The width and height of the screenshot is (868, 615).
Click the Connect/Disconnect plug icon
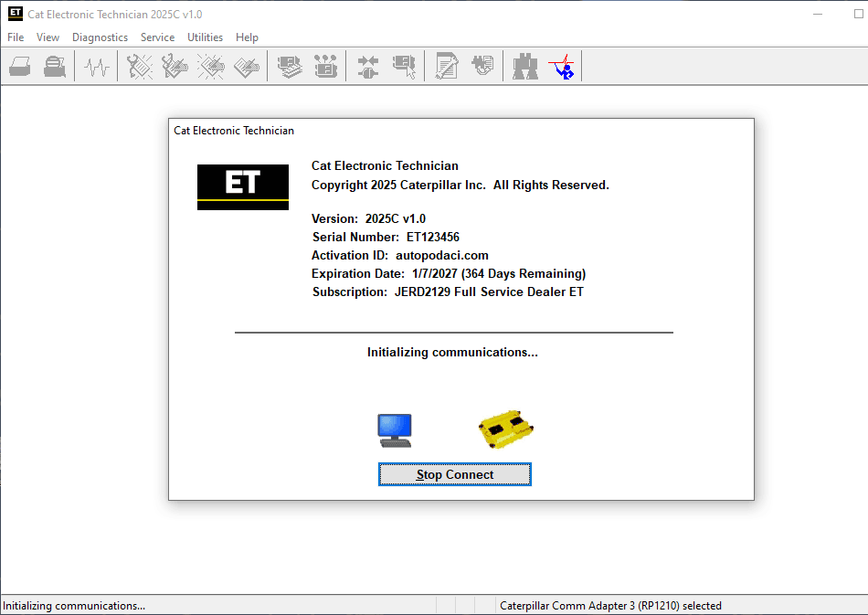click(x=368, y=67)
